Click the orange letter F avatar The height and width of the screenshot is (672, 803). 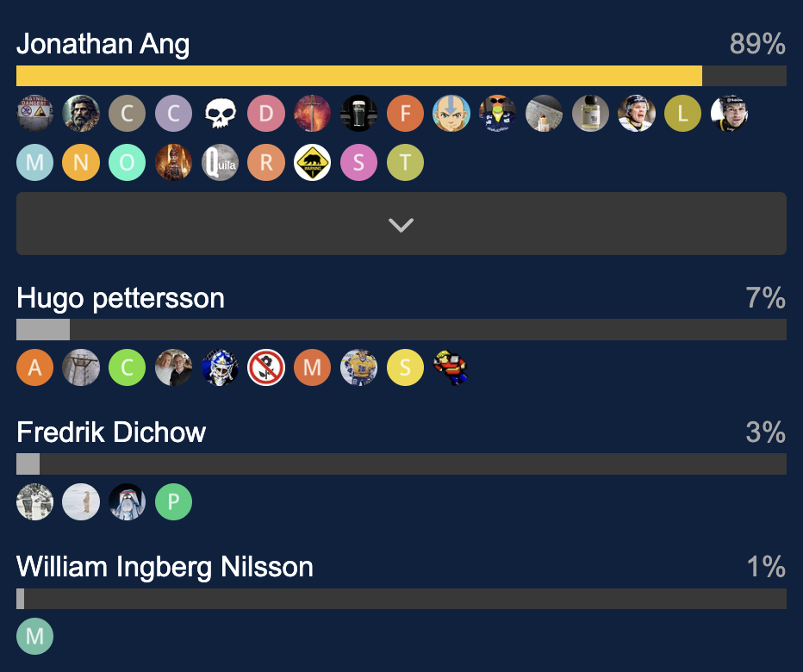(406, 114)
